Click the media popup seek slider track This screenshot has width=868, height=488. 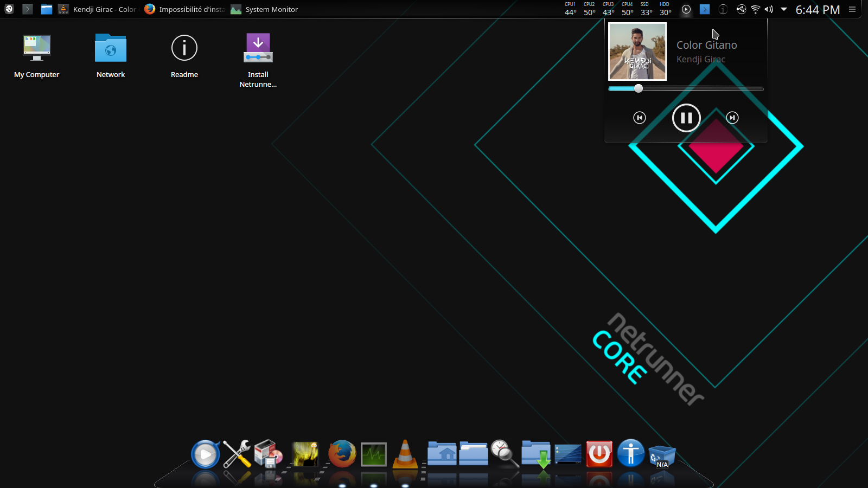click(x=686, y=88)
